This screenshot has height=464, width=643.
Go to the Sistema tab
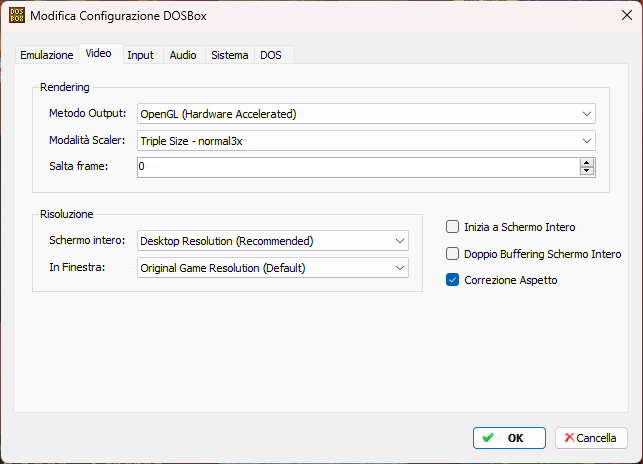(230, 55)
